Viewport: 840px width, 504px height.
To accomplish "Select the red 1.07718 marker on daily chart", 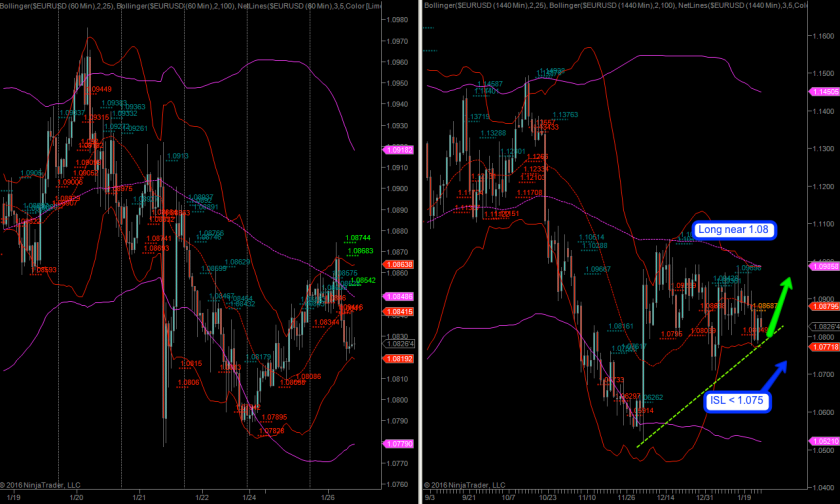I will point(824,347).
